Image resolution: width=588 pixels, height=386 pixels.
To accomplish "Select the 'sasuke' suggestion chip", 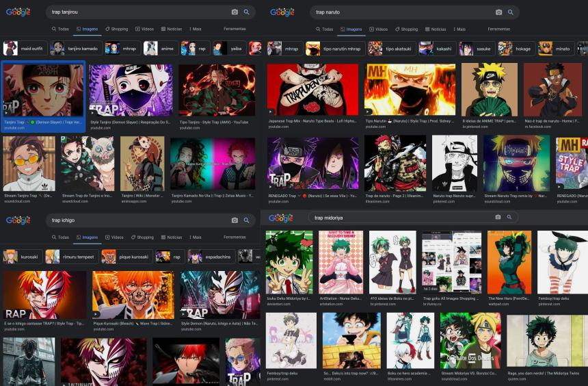I will 477,49.
